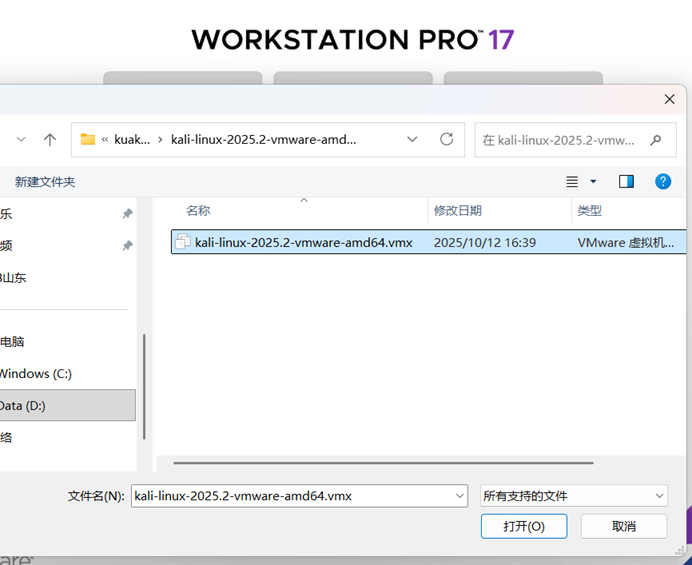Screen dimensions: 692x565
Task: Click the VMware 虚拟机 type cell
Action: [x=625, y=242]
